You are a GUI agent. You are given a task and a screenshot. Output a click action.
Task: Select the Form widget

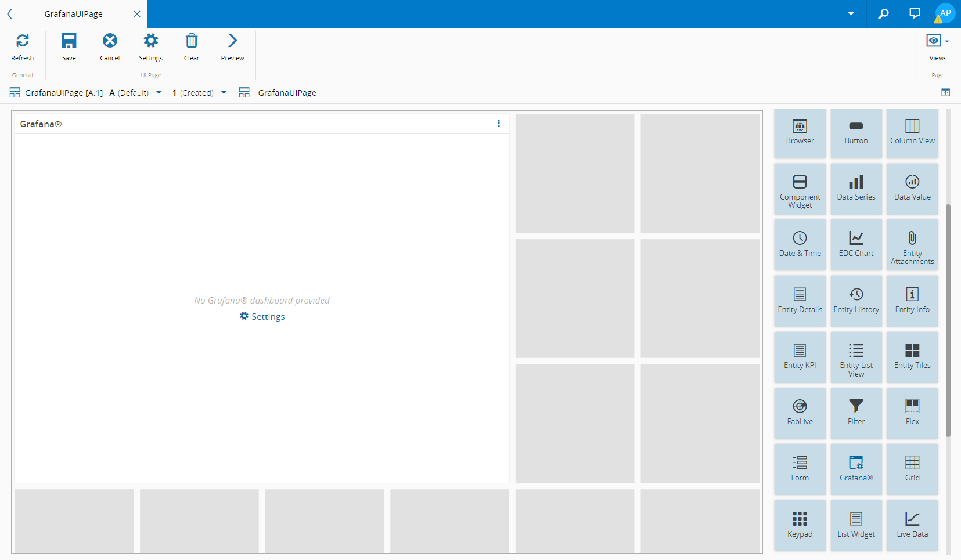(800, 469)
